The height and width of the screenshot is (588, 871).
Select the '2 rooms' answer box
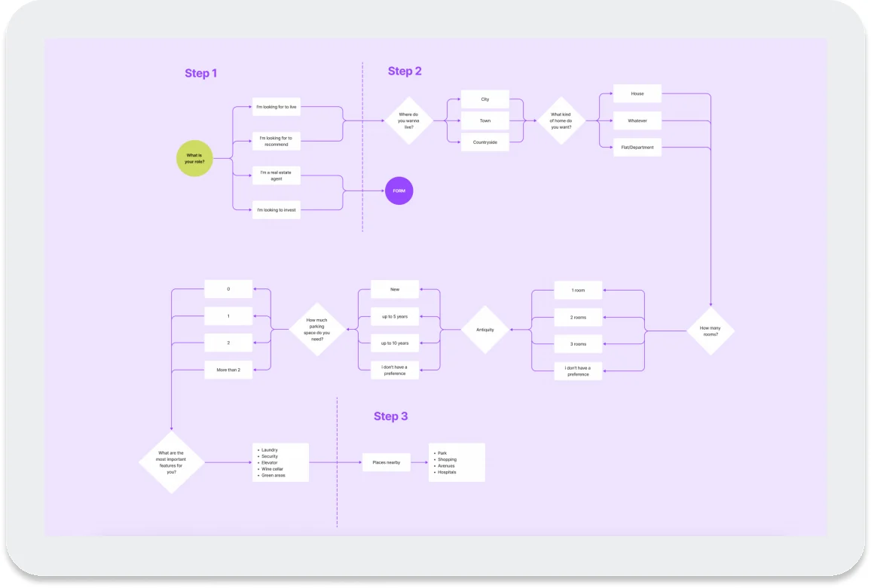[578, 317]
